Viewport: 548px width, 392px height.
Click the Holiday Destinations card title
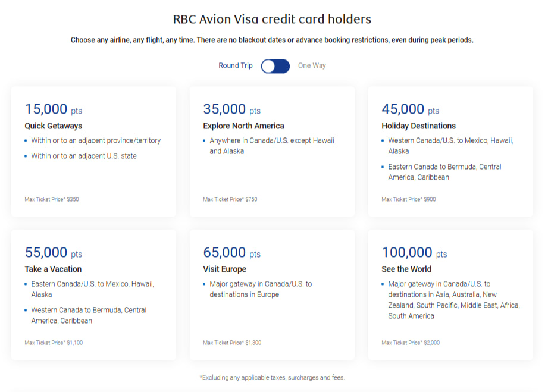coord(418,126)
